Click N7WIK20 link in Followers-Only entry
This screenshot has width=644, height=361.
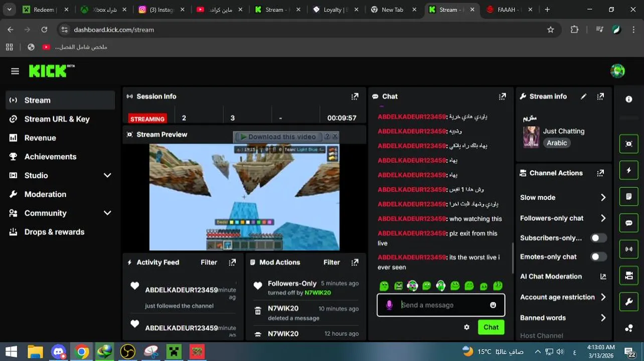coord(317,293)
